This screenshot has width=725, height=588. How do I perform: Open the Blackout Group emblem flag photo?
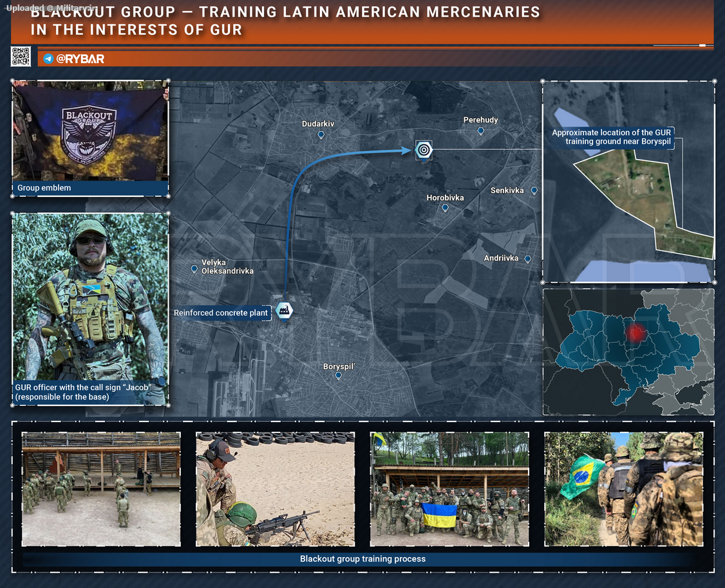coord(90,131)
